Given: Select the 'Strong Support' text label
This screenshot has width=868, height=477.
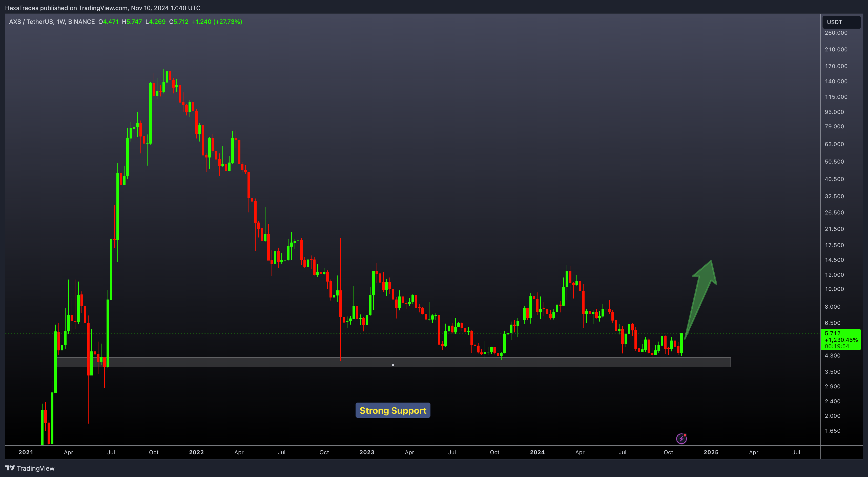Looking at the screenshot, I should click(393, 410).
